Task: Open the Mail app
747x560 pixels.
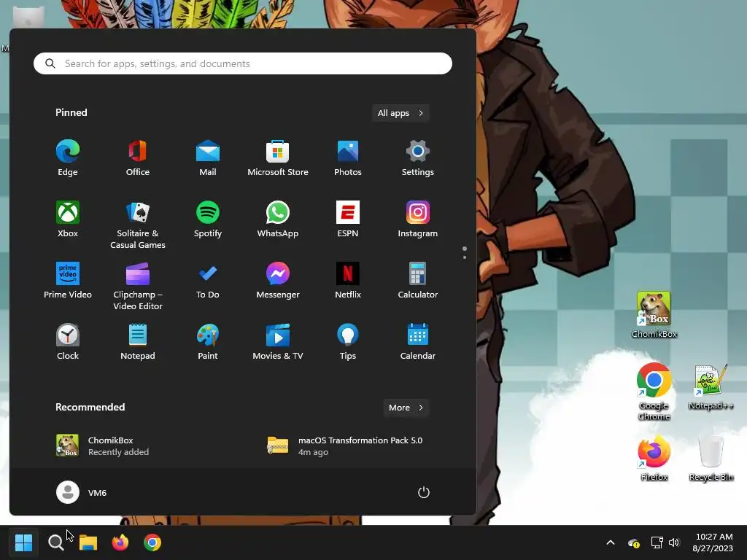Action: coord(208,157)
